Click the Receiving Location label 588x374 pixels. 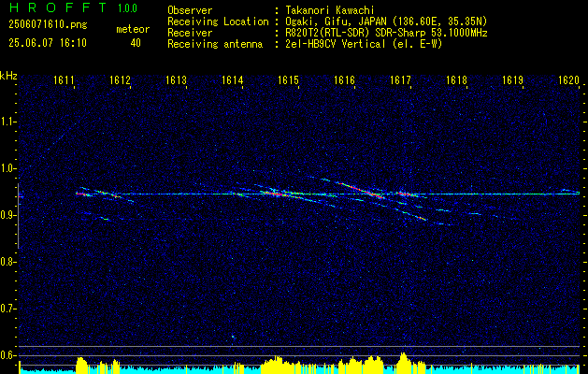point(218,22)
